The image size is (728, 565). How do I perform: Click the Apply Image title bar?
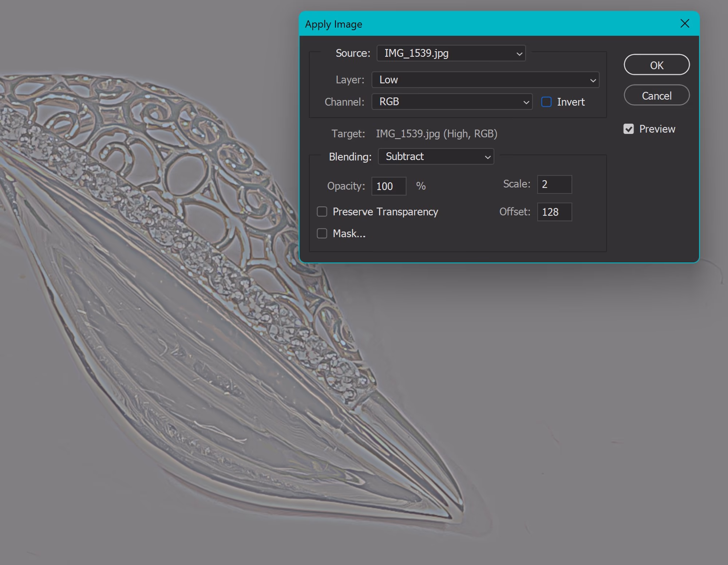click(x=473, y=24)
